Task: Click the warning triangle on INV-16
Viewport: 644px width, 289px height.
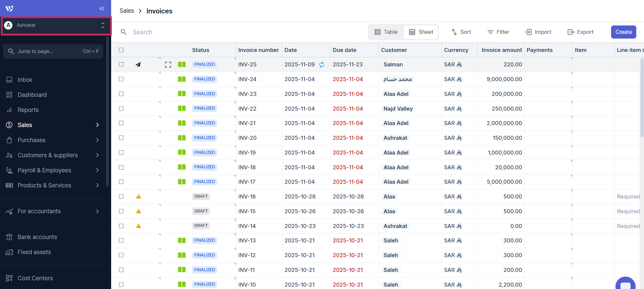Action: (138, 196)
